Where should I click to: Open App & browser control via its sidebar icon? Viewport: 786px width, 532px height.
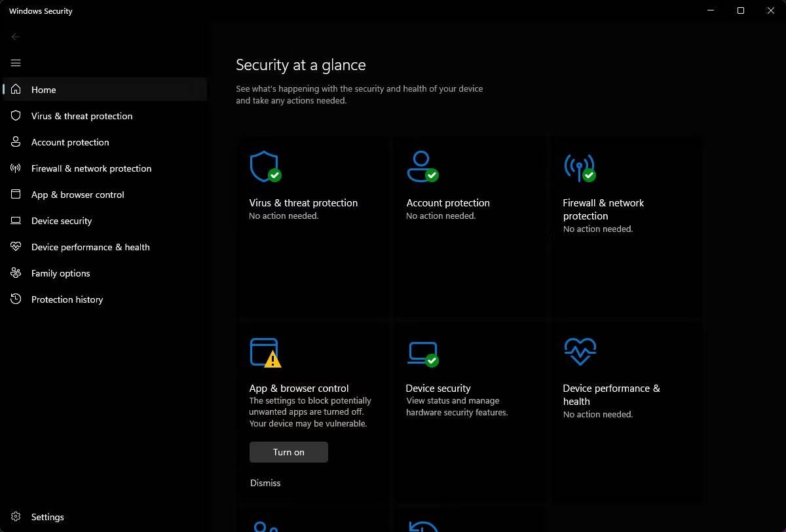15,195
